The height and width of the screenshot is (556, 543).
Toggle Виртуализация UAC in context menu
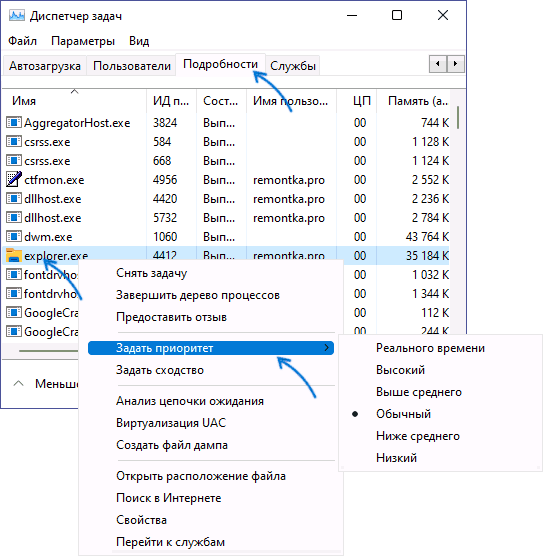pyautogui.click(x=171, y=423)
